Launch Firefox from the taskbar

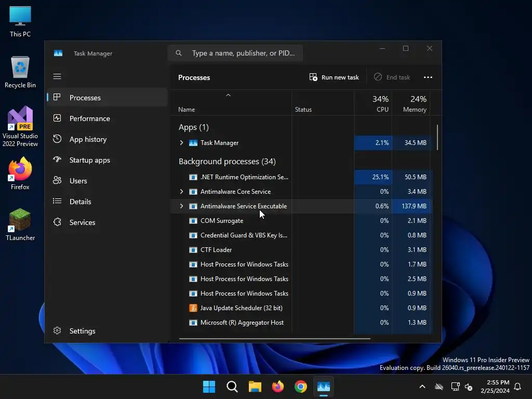278,387
